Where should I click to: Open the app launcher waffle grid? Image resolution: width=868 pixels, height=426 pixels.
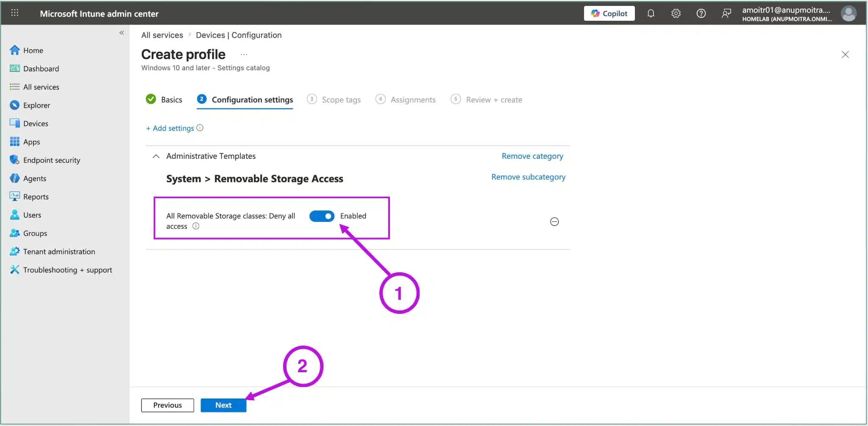coord(14,13)
